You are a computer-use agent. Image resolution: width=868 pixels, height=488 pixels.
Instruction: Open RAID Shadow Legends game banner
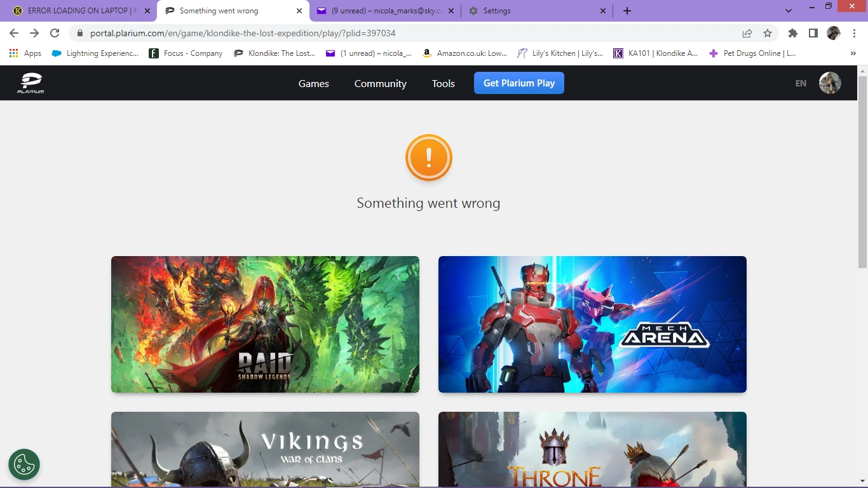coord(265,324)
